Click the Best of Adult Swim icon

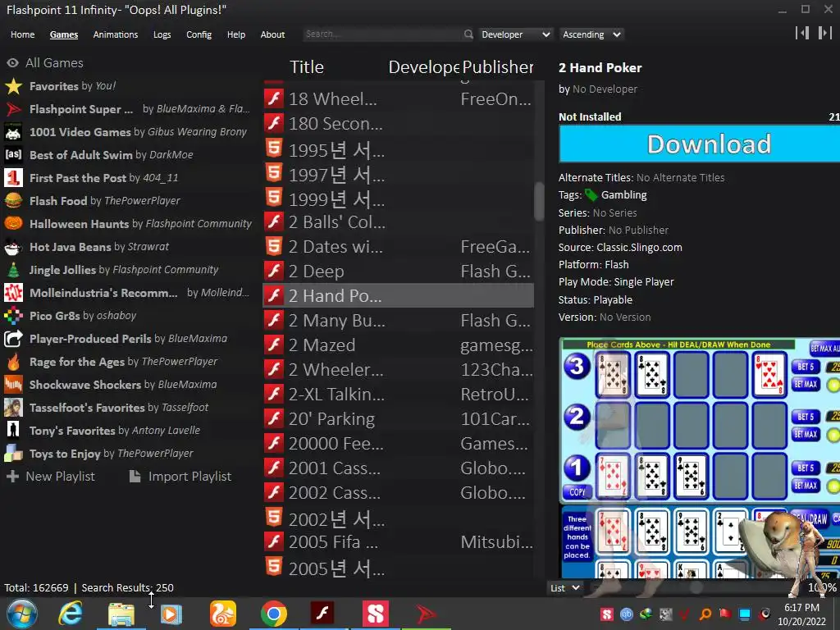pos(13,155)
